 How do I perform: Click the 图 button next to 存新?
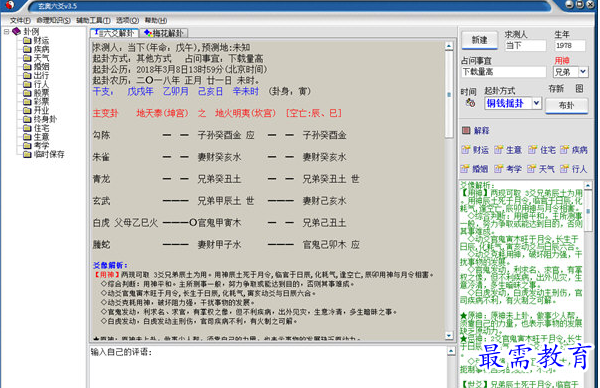580,89
